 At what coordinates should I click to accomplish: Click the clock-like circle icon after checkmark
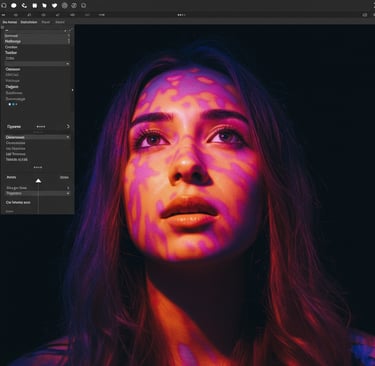(x=84, y=6)
